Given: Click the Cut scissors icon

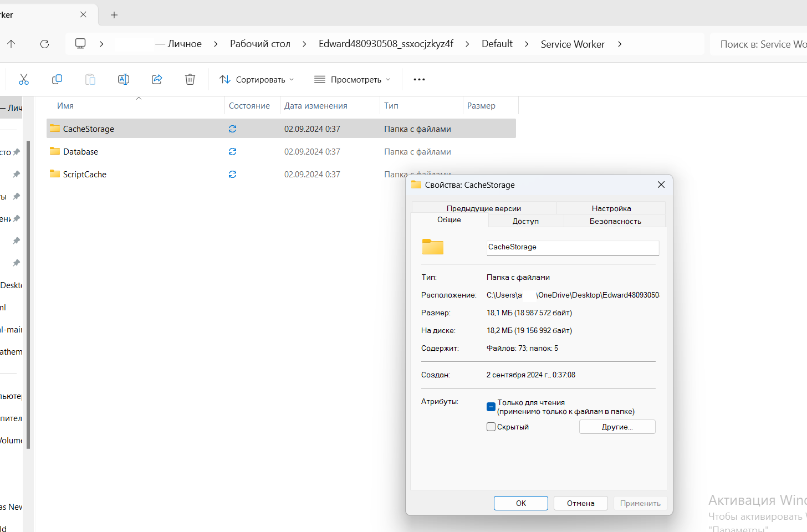Looking at the screenshot, I should click(24, 79).
